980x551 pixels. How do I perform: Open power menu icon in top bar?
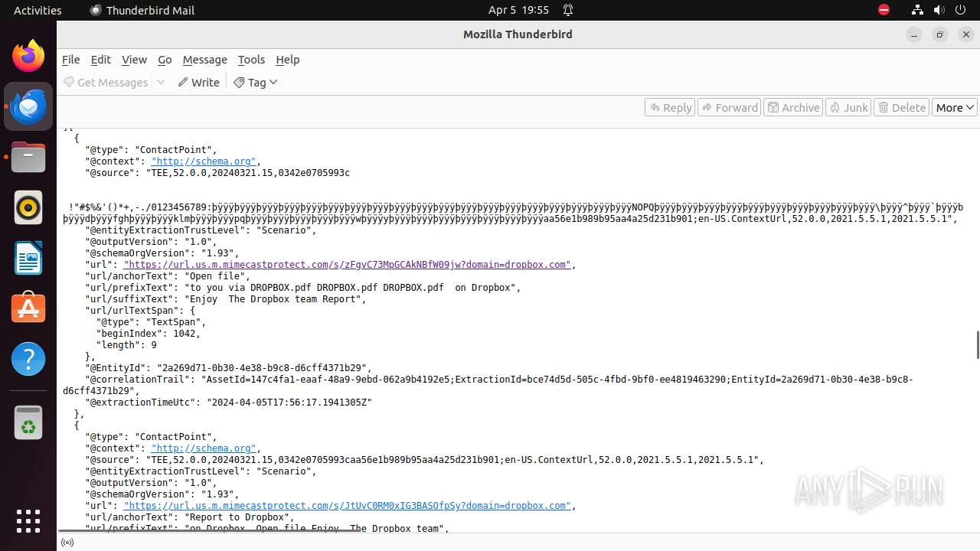tap(961, 10)
